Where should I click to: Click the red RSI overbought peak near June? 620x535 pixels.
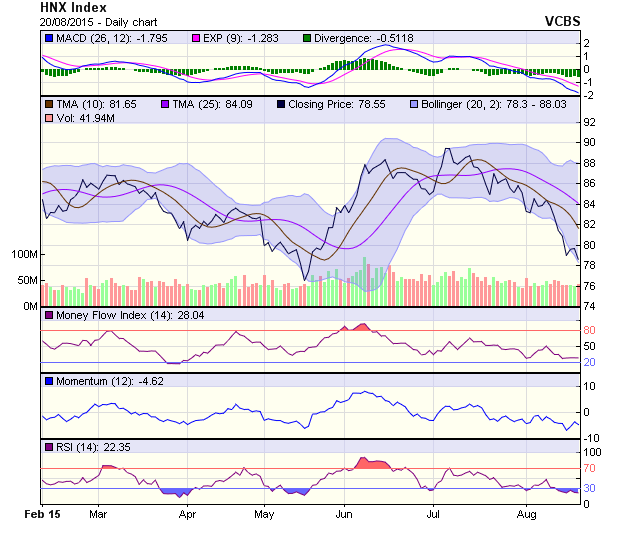click(x=371, y=462)
